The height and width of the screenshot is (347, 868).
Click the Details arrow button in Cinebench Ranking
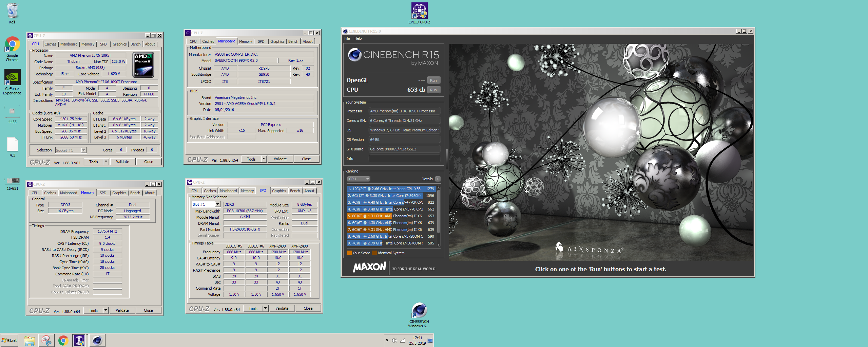[x=438, y=179]
